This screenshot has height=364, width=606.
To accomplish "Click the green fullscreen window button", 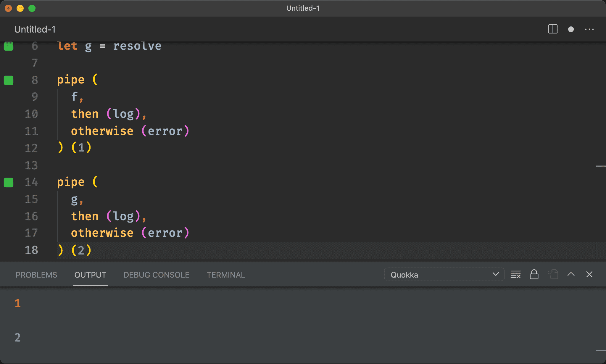I will click(x=32, y=8).
